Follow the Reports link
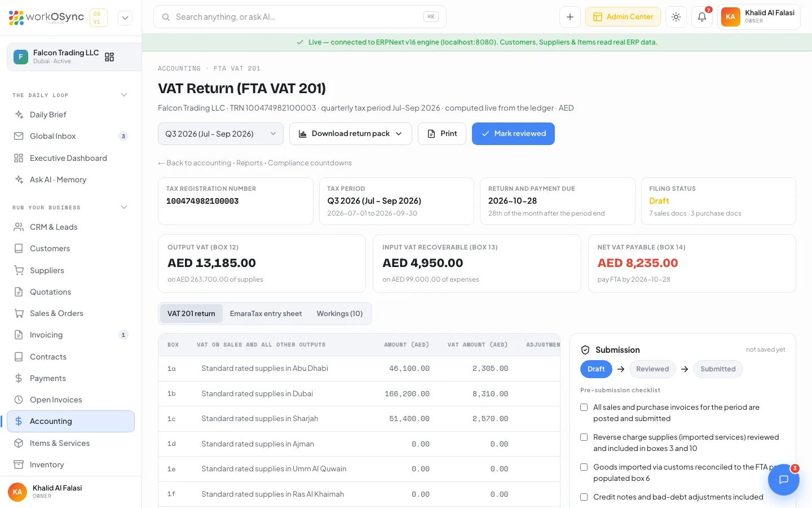The image size is (812, 508). [x=249, y=163]
